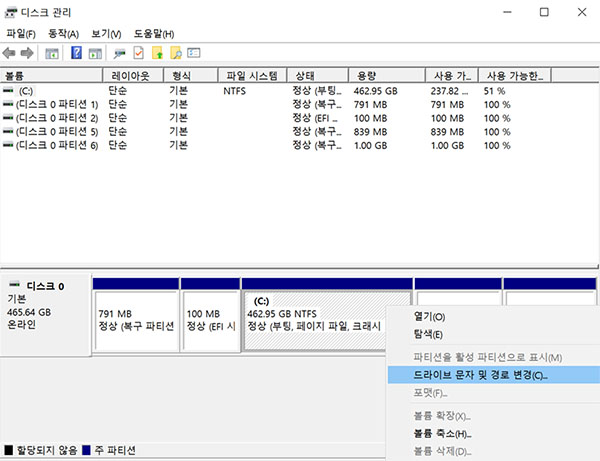Select the 791 MB recovery partition block
Image resolution: width=600 pixels, height=461 pixels.
[x=136, y=320]
